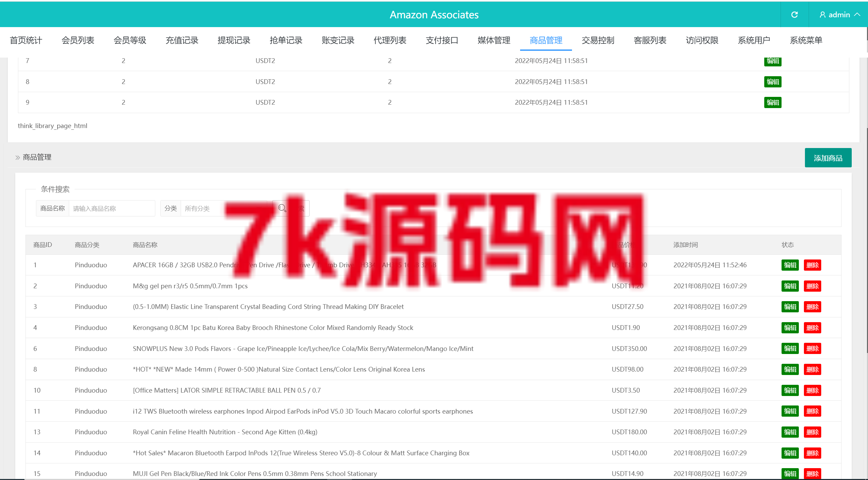Go to 系统菜单 section
This screenshot has width=868, height=480.
(x=806, y=40)
